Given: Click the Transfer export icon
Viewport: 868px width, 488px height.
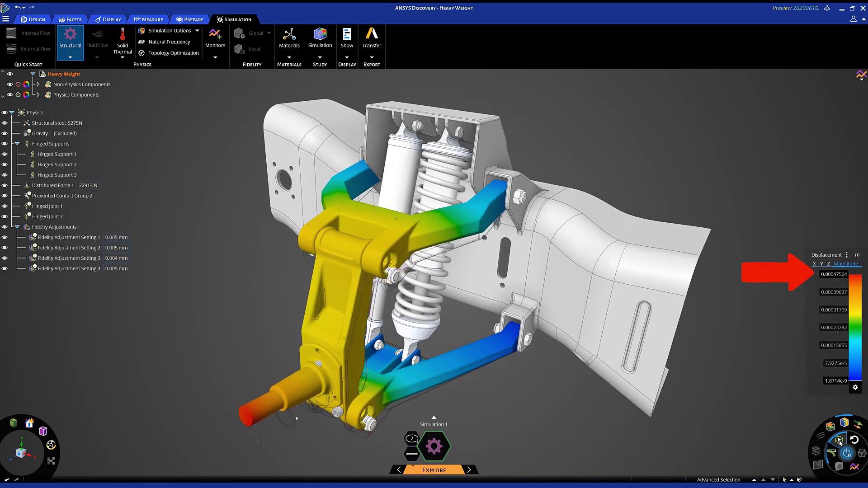Looking at the screenshot, I should coord(372,34).
